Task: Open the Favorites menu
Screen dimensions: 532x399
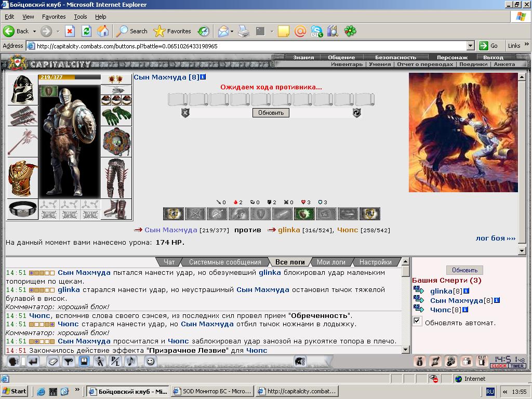Action: click(54, 17)
